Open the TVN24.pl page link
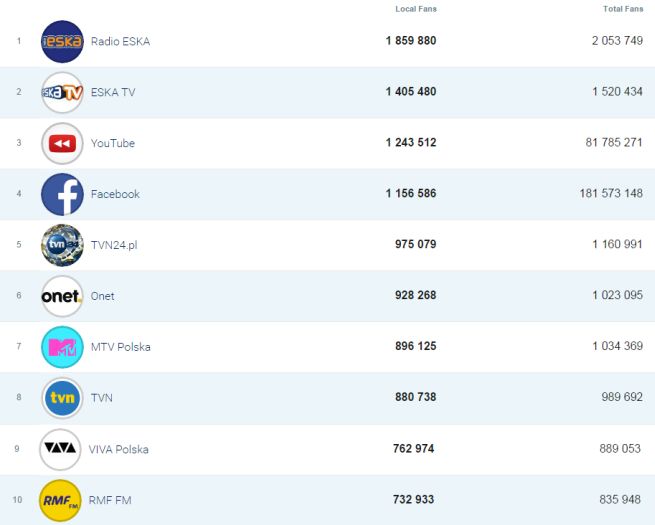The height and width of the screenshot is (525, 655). point(114,245)
